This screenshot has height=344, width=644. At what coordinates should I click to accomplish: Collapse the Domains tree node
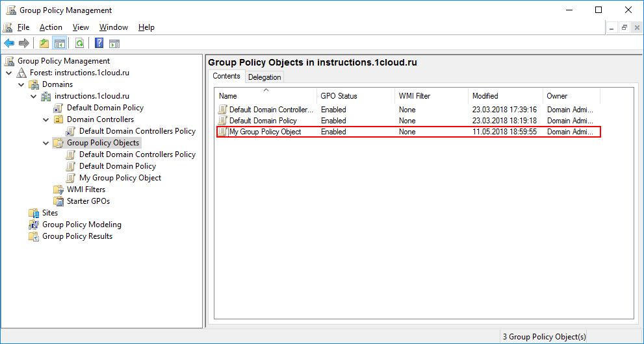point(21,84)
